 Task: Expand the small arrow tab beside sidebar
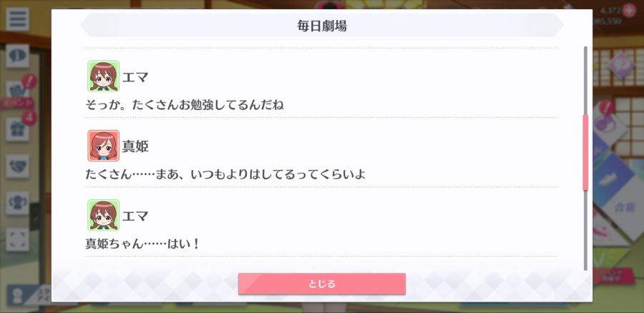click(35, 217)
